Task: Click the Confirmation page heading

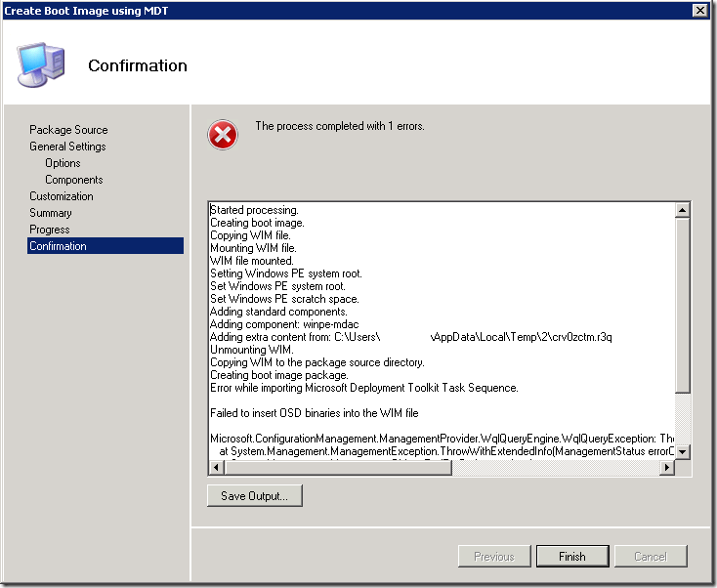Action: (x=138, y=65)
